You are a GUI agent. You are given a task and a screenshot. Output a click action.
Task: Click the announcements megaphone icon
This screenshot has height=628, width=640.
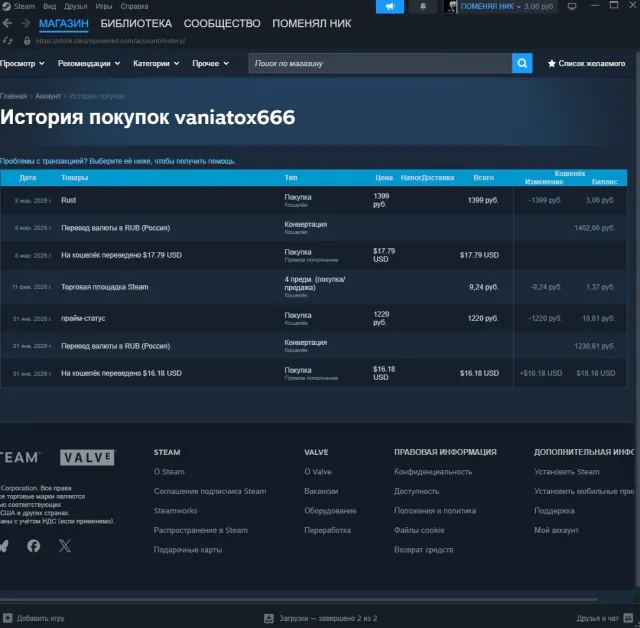pos(390,7)
